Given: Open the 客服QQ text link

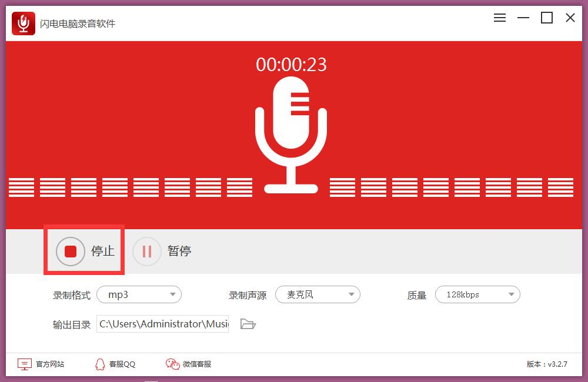Looking at the screenshot, I should pos(122,364).
